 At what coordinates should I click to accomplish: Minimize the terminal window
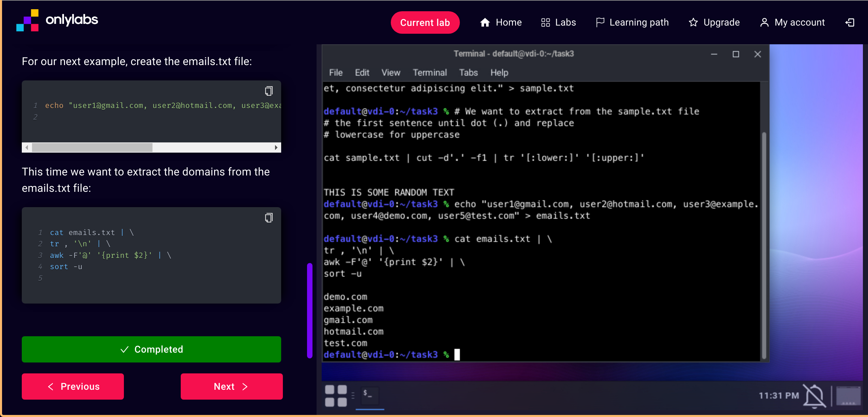coord(714,54)
